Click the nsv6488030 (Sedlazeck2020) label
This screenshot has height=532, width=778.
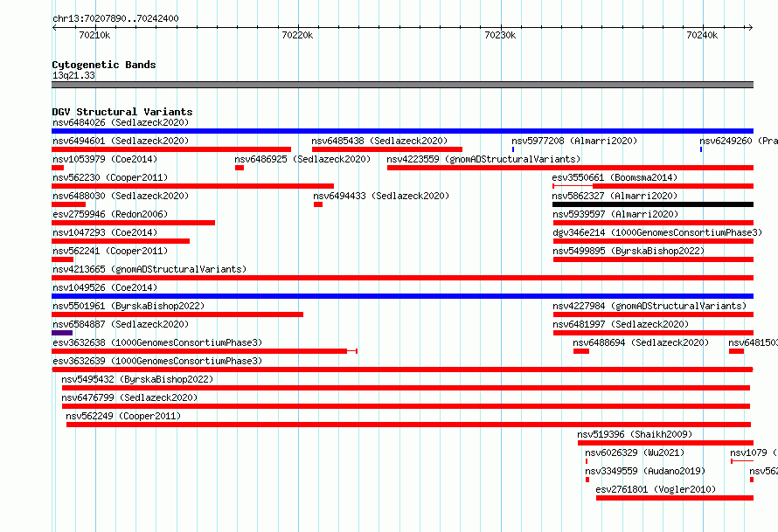click(121, 196)
